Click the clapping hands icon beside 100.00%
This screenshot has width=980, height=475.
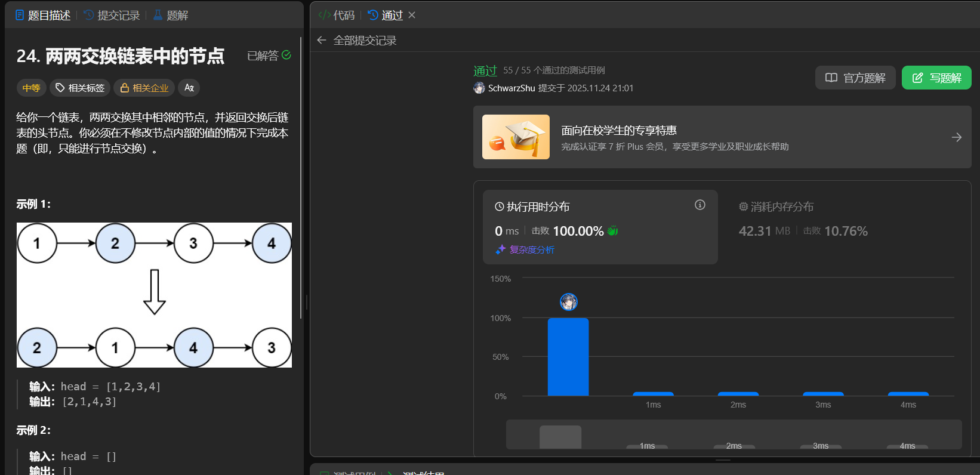(612, 231)
